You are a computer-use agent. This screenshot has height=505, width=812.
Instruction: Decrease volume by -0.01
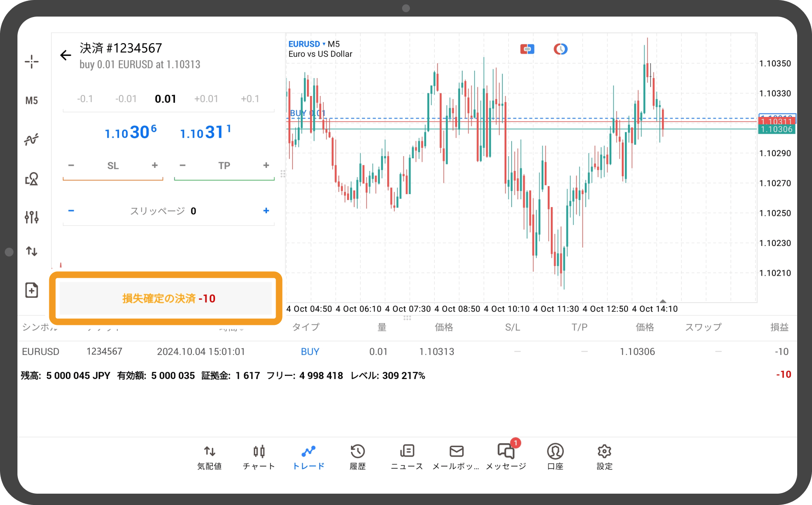coord(126,99)
